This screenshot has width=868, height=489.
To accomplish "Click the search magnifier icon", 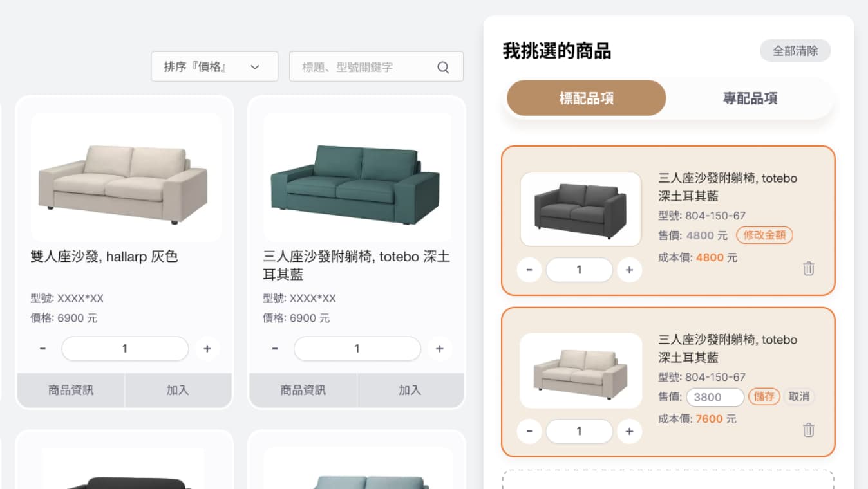I will 443,68.
